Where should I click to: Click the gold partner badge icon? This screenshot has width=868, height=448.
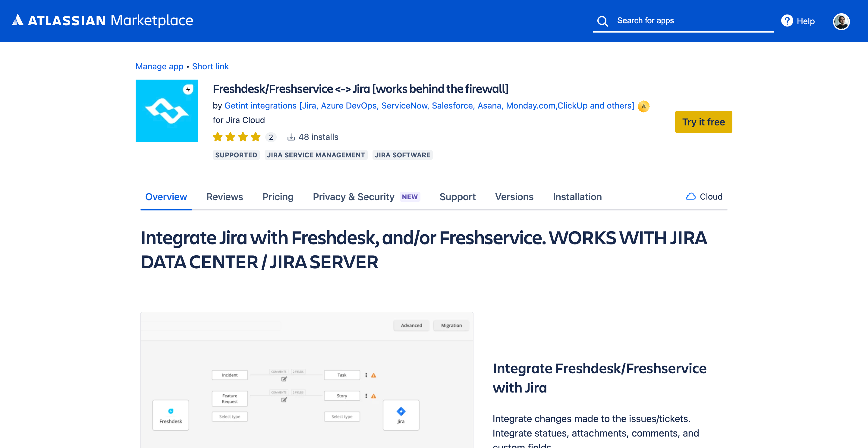click(643, 106)
